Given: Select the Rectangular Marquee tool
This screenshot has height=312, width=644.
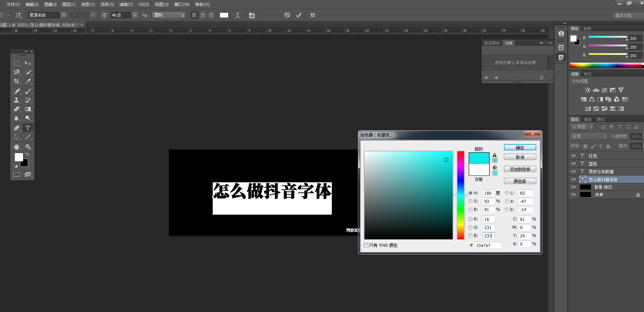Looking at the screenshot, I should point(17,63).
